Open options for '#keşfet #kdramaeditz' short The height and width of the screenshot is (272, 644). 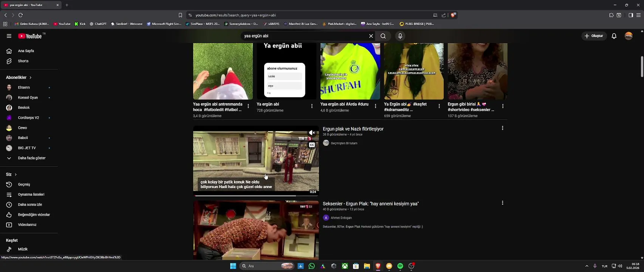439,106
